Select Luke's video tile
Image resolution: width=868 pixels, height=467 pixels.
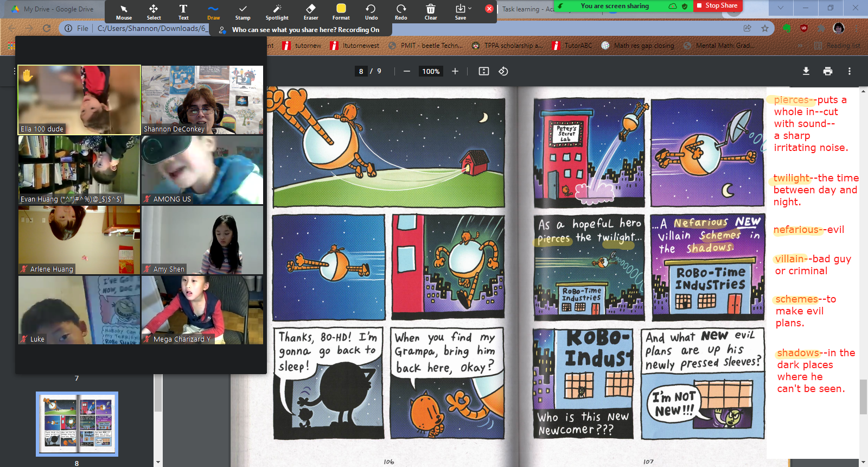click(x=79, y=310)
